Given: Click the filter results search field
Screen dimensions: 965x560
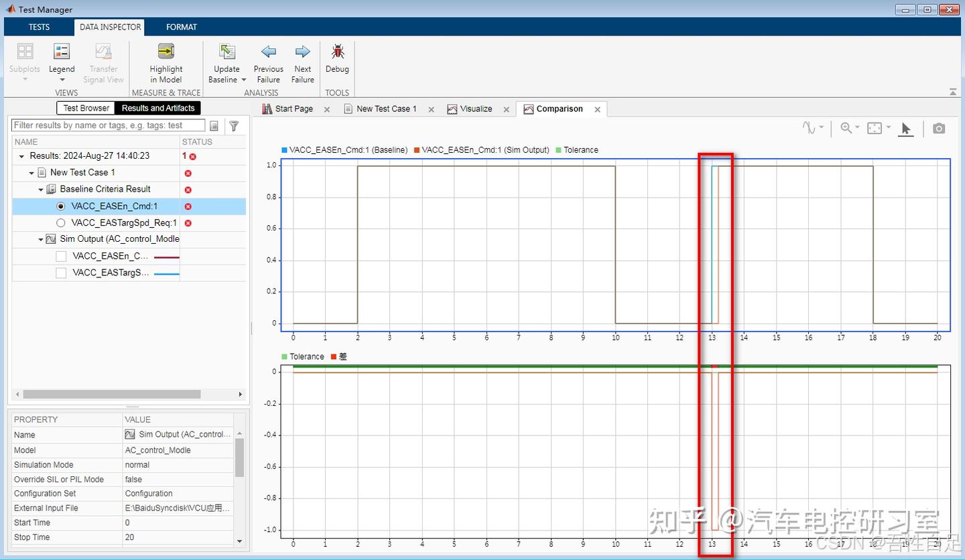Looking at the screenshot, I should [x=107, y=125].
